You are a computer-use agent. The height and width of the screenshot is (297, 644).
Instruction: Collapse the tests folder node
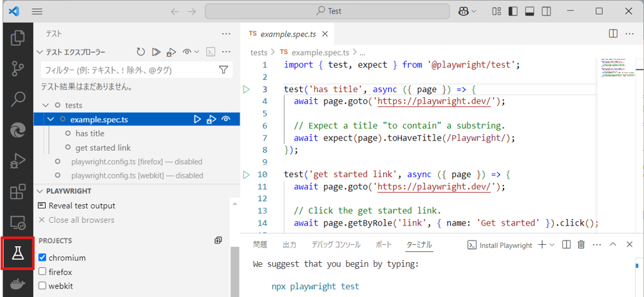coord(46,106)
